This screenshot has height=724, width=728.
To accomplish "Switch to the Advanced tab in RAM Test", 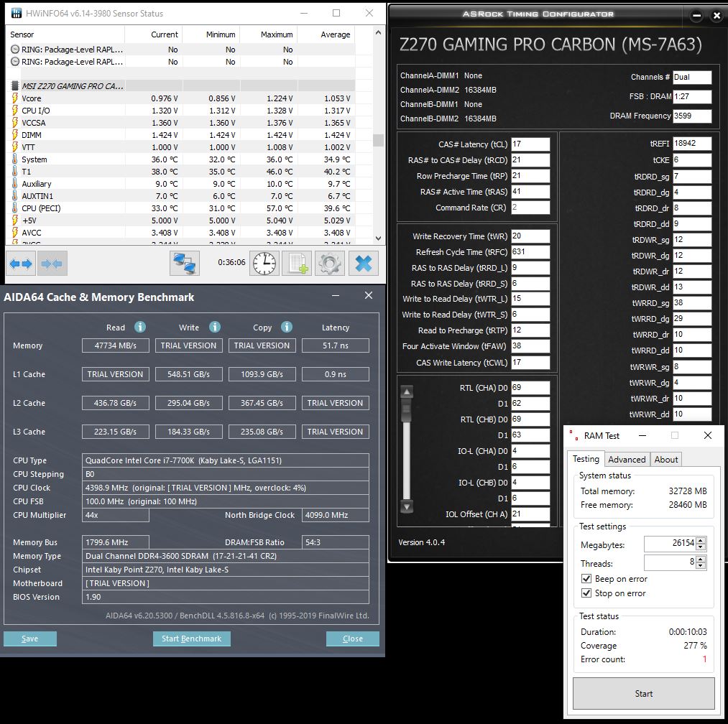I will tap(627, 460).
